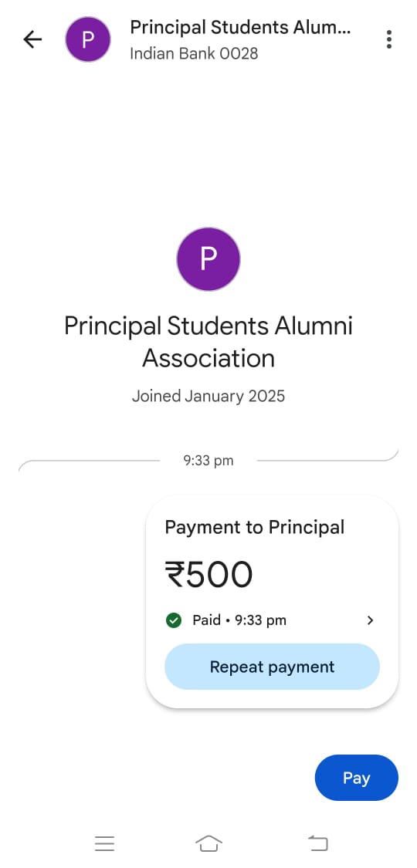The height and width of the screenshot is (868, 417).
Task: Tap the large purple P profile avatar
Action: [208, 259]
